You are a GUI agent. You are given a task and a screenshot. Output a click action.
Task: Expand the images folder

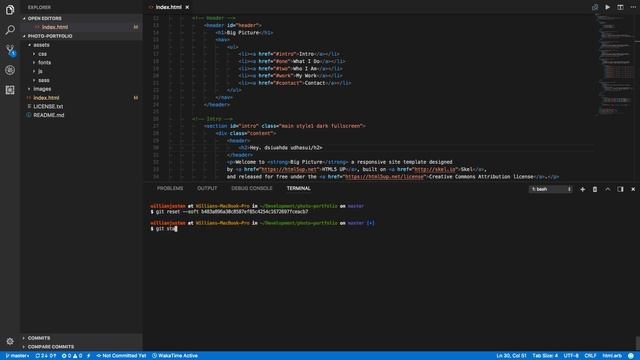coord(42,89)
